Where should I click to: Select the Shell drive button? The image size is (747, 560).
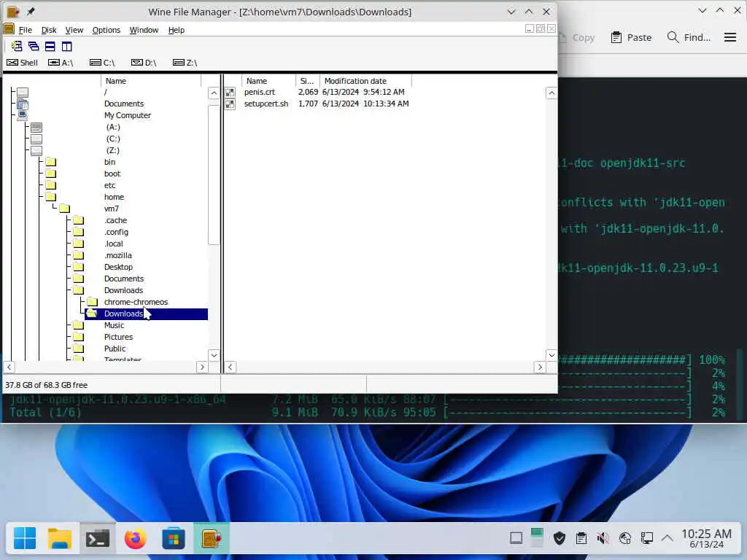point(23,63)
